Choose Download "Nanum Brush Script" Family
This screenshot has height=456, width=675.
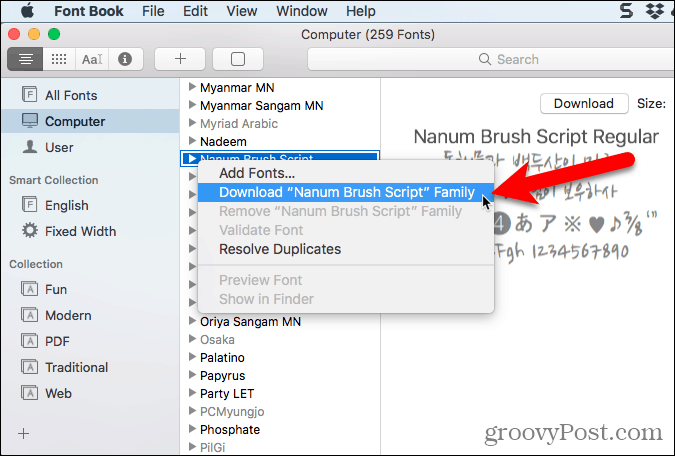[346, 192]
